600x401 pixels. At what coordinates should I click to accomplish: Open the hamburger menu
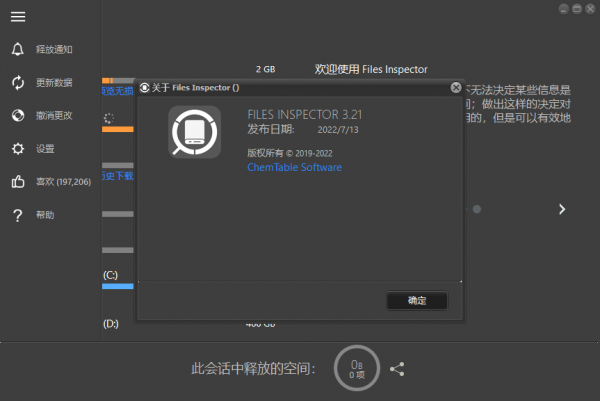[x=18, y=16]
